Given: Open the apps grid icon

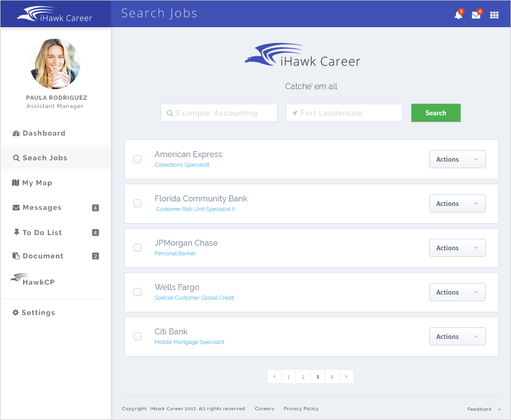Looking at the screenshot, I should point(494,15).
